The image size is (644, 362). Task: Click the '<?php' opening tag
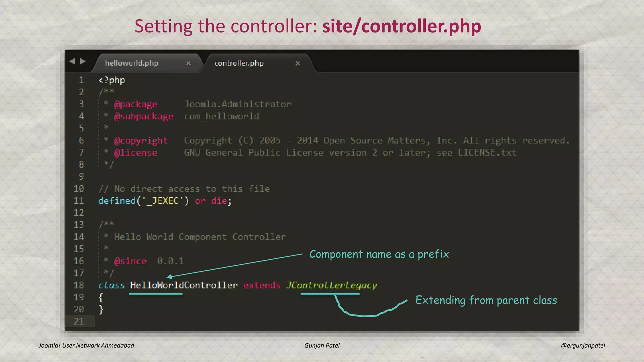[112, 80]
